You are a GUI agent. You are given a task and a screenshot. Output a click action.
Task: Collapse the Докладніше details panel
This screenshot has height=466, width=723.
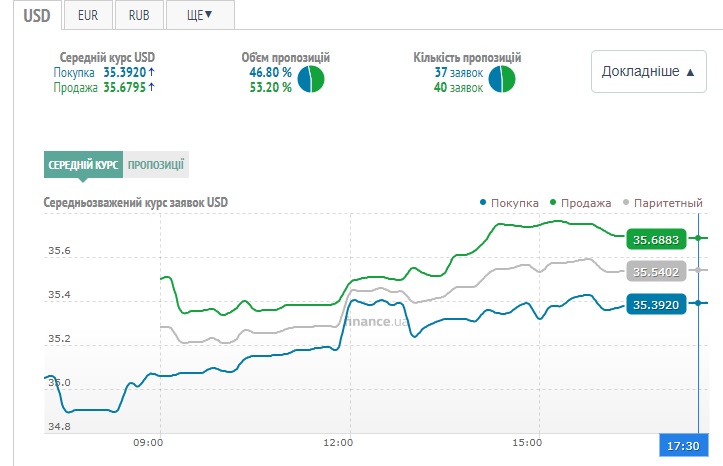(x=648, y=72)
